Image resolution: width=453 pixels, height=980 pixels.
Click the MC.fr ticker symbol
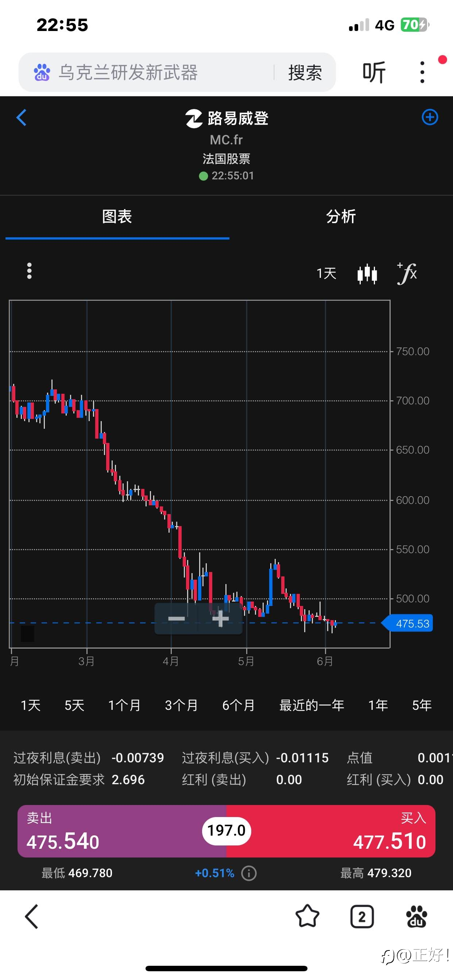click(226, 140)
